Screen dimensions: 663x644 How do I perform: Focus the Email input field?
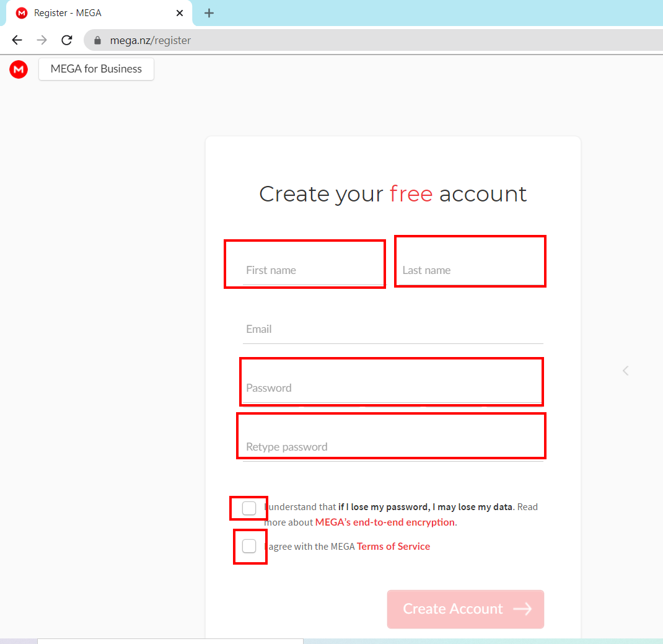coord(393,329)
